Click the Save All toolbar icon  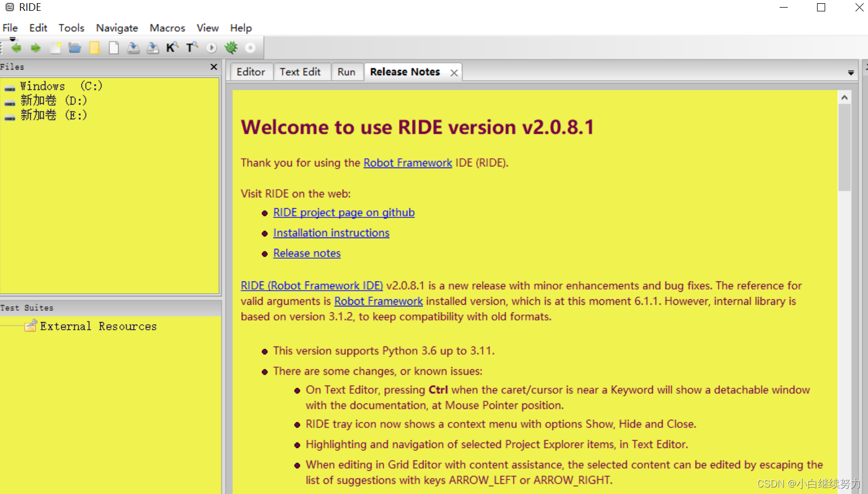[153, 48]
